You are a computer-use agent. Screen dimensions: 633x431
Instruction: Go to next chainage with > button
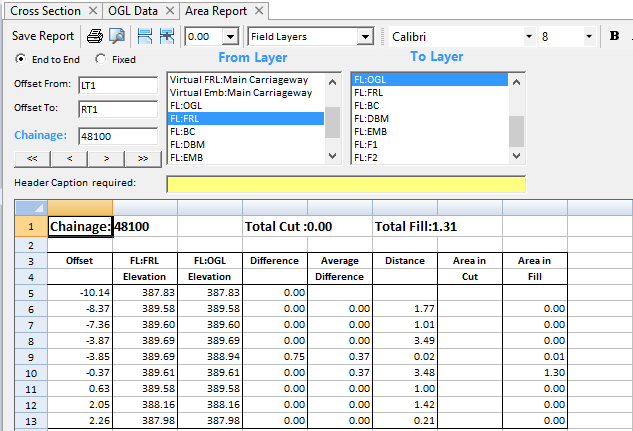[106, 158]
